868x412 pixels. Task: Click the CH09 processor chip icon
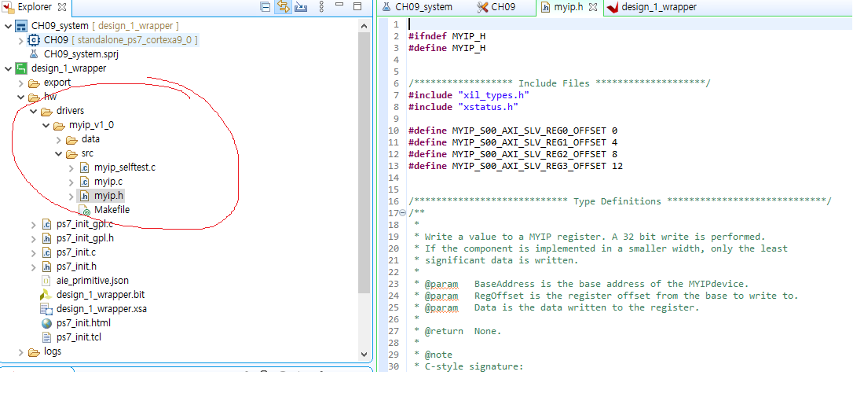pos(35,40)
